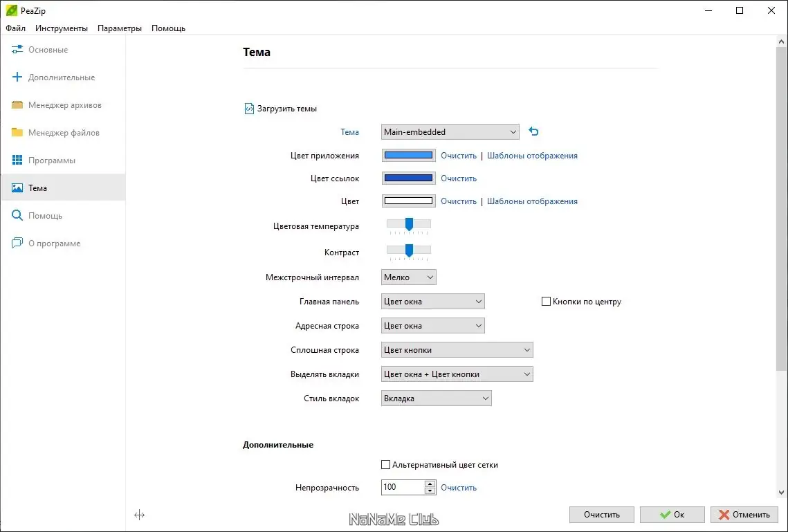
Task: Click the Ок button
Action: pyautogui.click(x=672, y=515)
